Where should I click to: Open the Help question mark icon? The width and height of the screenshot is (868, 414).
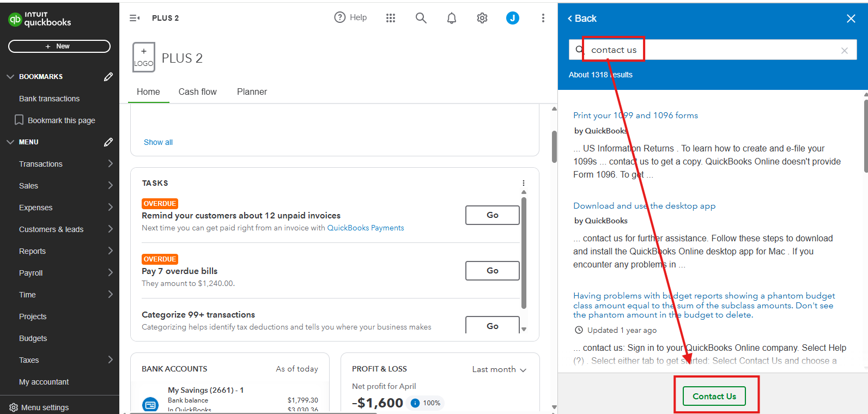coord(340,17)
